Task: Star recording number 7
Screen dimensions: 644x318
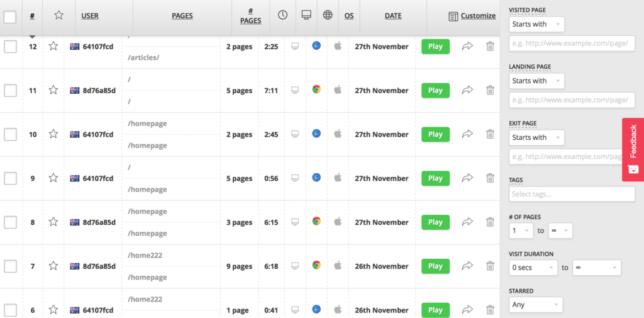Action: [53, 266]
